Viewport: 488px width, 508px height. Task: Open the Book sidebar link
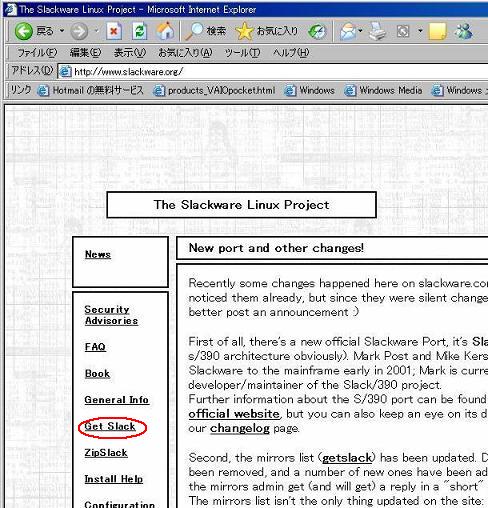(x=97, y=374)
